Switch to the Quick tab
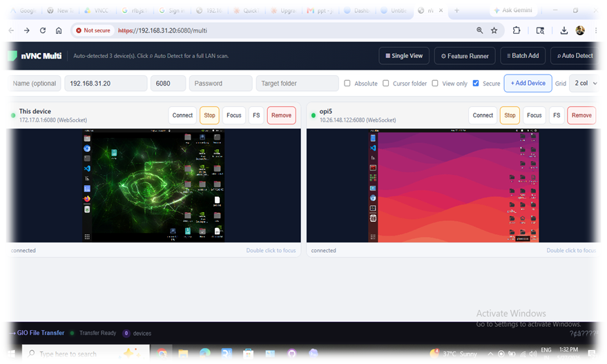607x364 pixels. pyautogui.click(x=247, y=10)
